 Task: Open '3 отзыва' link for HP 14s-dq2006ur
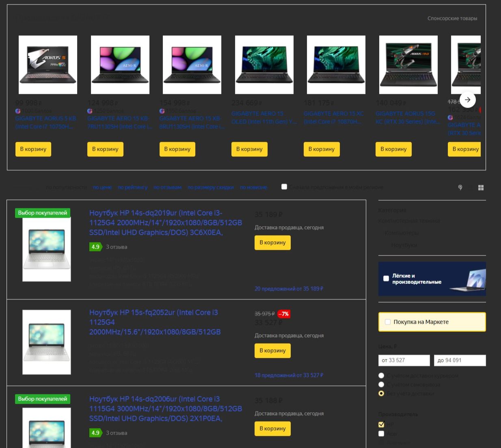pyautogui.click(x=117, y=433)
